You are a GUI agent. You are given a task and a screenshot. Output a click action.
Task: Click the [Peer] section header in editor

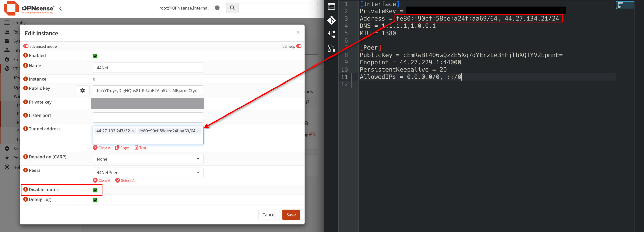[x=371, y=48]
